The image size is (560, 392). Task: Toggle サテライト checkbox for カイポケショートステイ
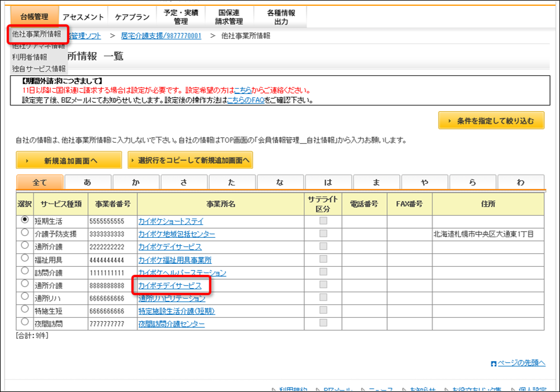(x=323, y=221)
